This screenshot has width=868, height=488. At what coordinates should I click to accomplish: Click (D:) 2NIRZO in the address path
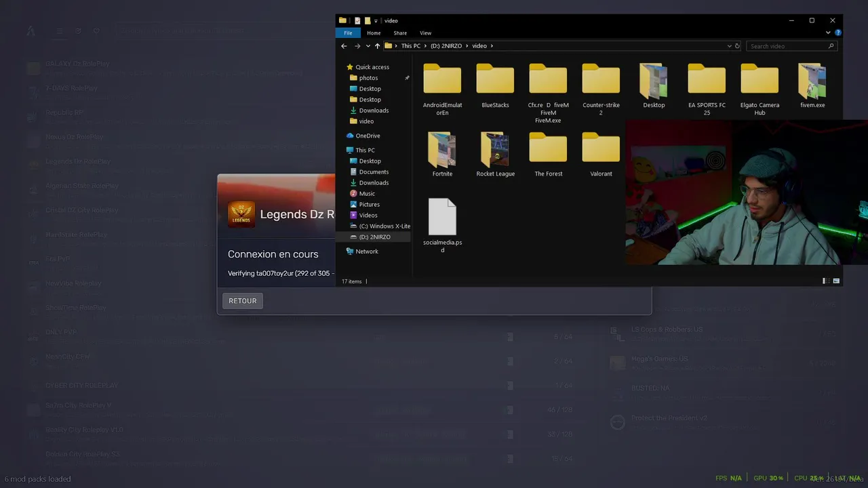coord(446,46)
